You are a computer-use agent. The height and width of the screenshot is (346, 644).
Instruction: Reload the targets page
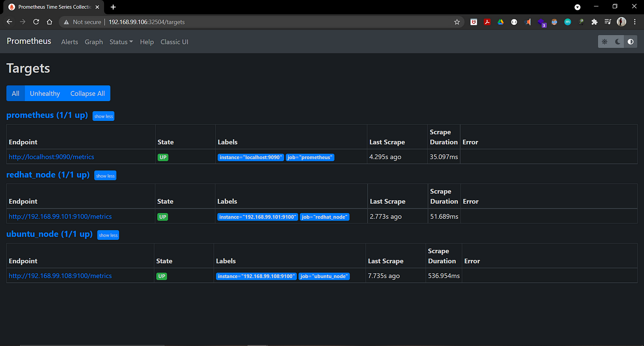pyautogui.click(x=36, y=22)
